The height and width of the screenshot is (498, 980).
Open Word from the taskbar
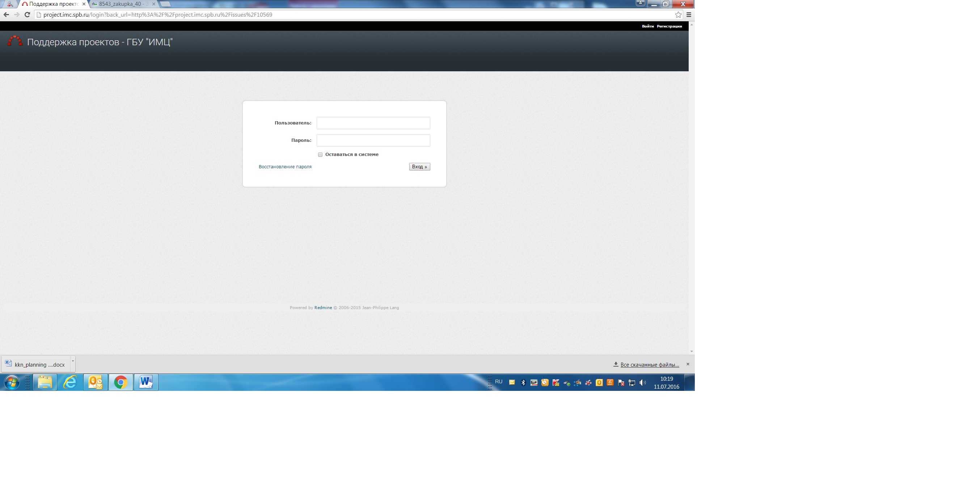pyautogui.click(x=146, y=382)
